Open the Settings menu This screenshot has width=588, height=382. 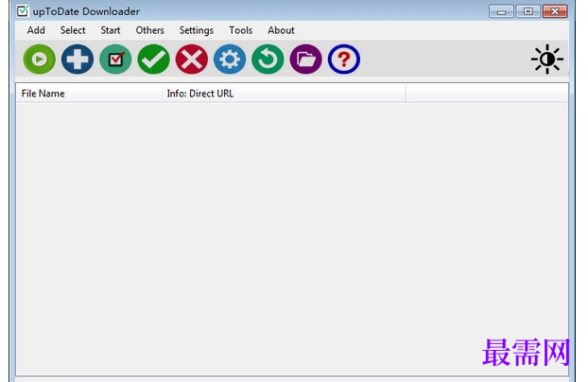pyautogui.click(x=196, y=30)
